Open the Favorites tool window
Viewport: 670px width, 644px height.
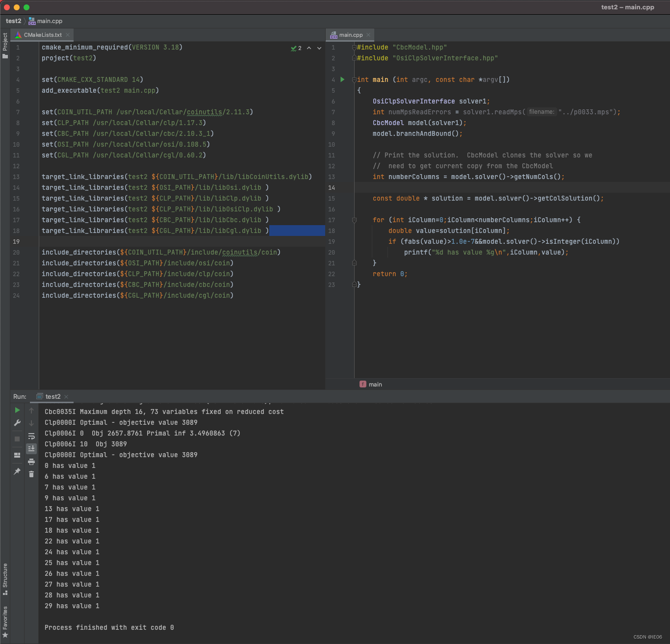[5, 622]
